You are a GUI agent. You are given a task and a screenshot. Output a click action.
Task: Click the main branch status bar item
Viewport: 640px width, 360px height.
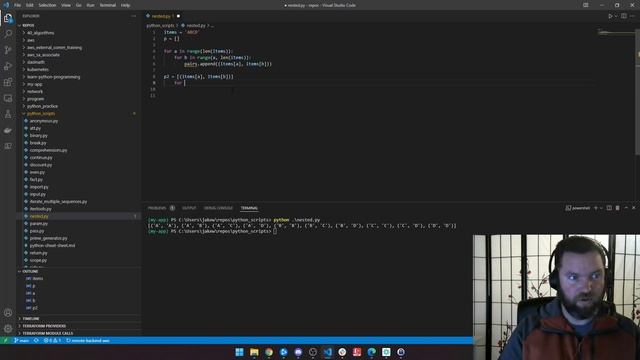[x=22, y=340]
